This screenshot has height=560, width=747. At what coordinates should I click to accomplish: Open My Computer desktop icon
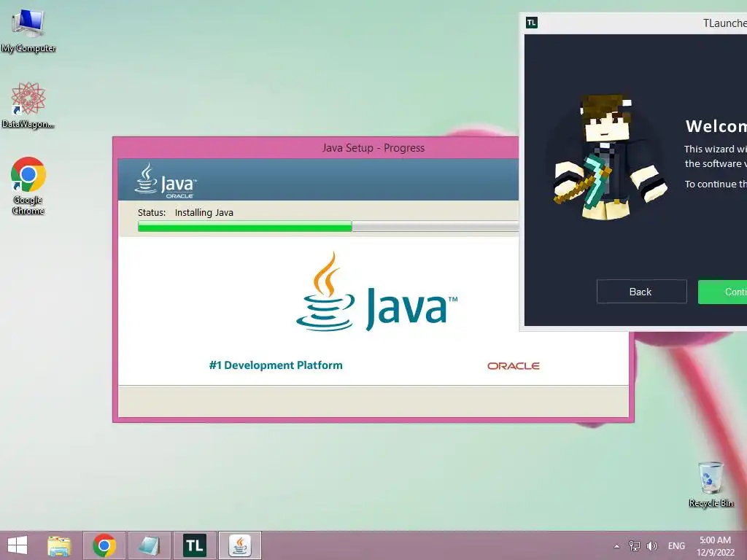coord(28,31)
